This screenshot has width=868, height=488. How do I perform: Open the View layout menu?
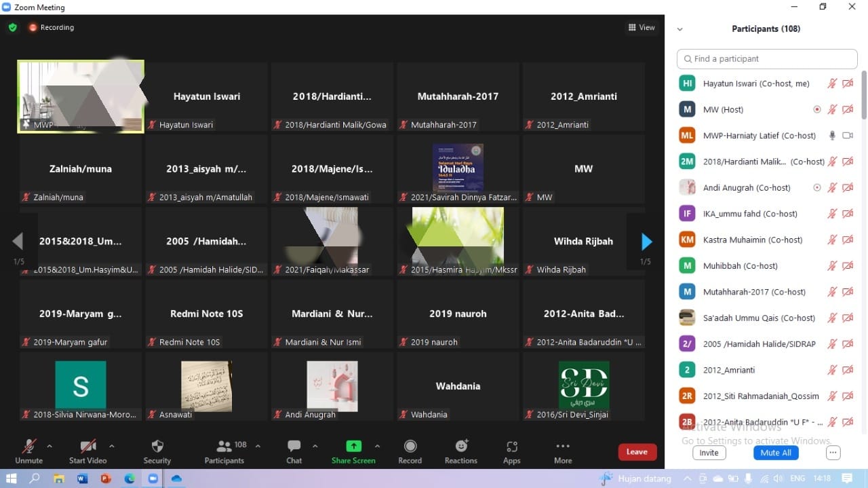coord(642,28)
